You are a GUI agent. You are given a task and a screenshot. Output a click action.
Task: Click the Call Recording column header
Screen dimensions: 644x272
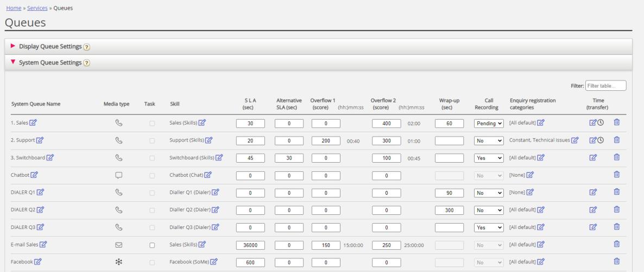[x=487, y=104]
